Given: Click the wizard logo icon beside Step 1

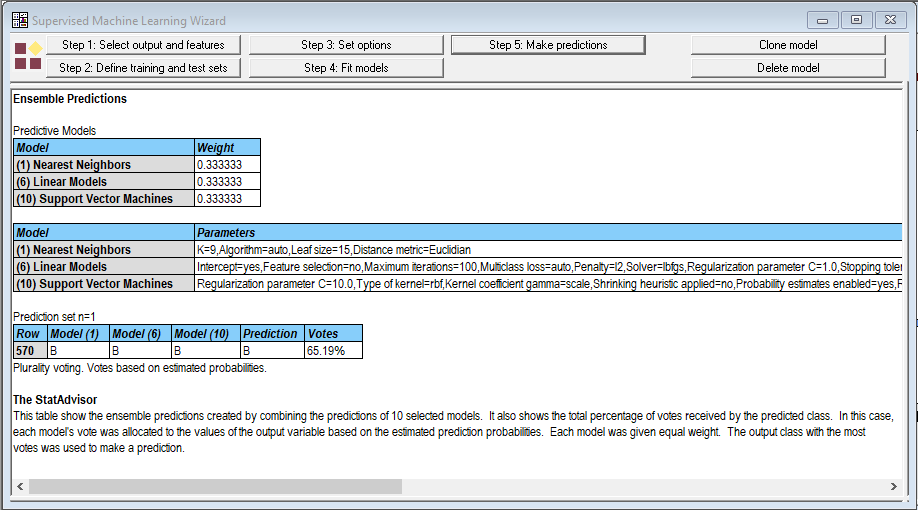Looking at the screenshot, I should [x=28, y=56].
